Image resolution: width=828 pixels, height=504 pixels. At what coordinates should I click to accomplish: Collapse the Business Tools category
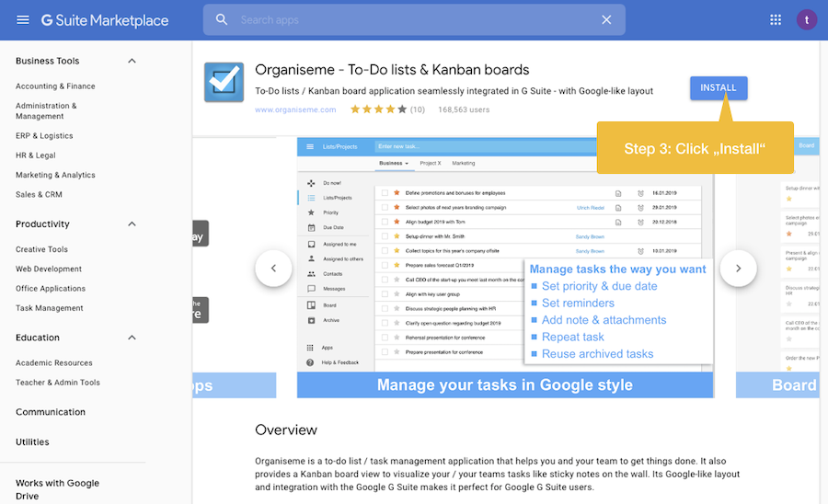(132, 61)
